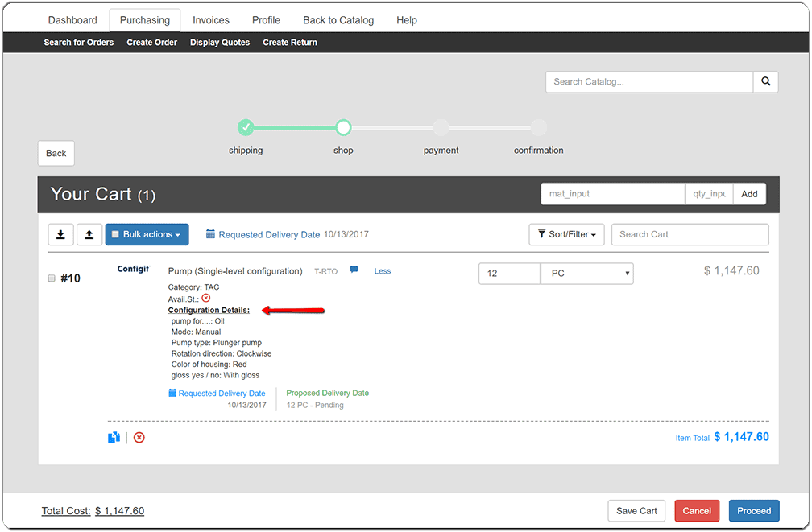Go to the Dashboard tab
Screen dimensions: 812x532
(72, 20)
